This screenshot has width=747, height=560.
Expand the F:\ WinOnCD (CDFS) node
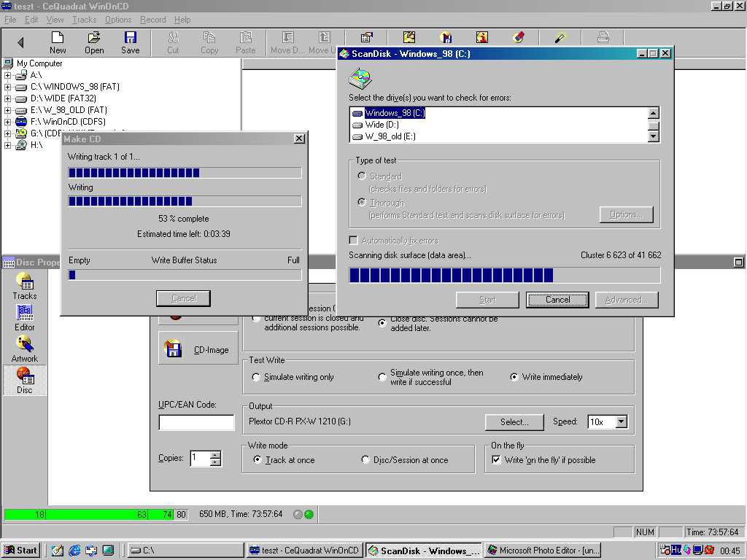tap(7, 122)
